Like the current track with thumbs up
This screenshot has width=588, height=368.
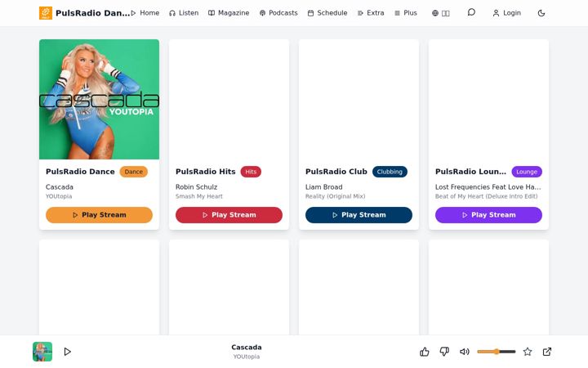click(425, 352)
